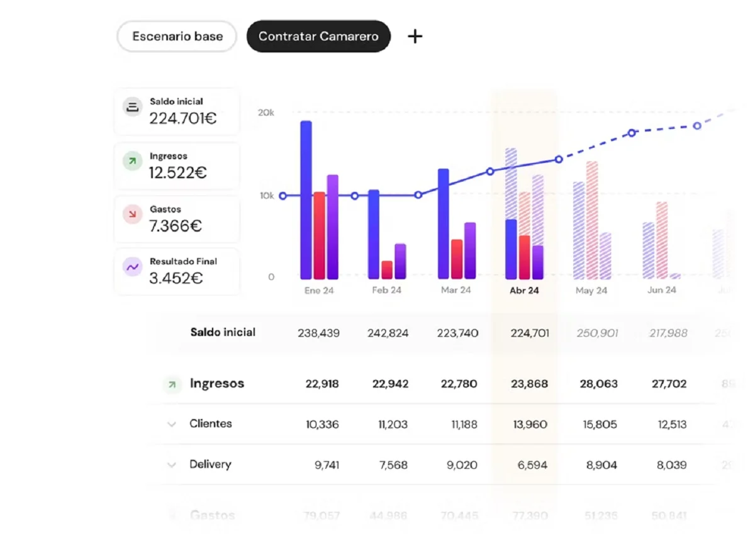Open the Ingresos 12.522€ summary card
The image size is (755, 560).
pyautogui.click(x=177, y=166)
